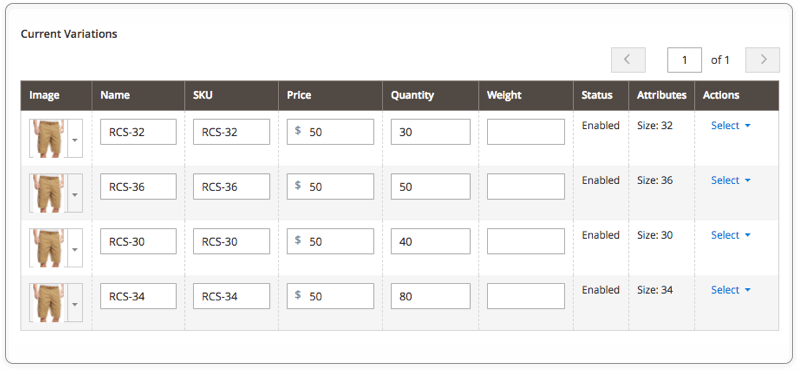Click the Price field of RCS-30 row
The width and height of the screenshot is (798, 371).
point(330,241)
